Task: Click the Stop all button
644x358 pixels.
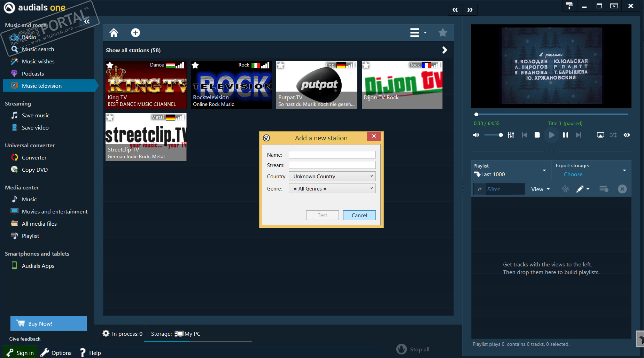Action: [413, 349]
